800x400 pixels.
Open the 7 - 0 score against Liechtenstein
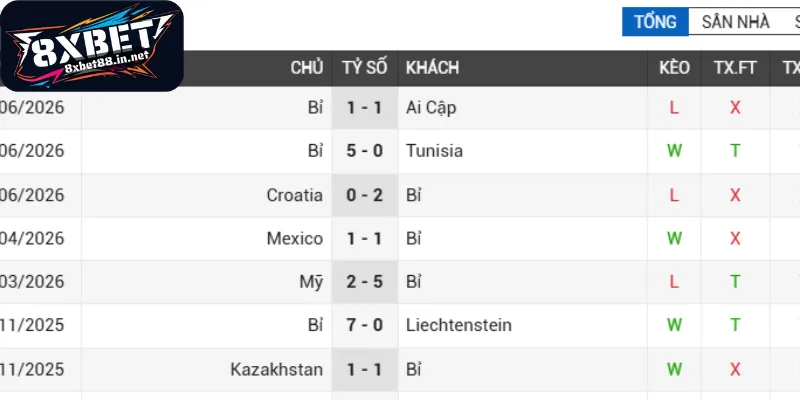(365, 325)
